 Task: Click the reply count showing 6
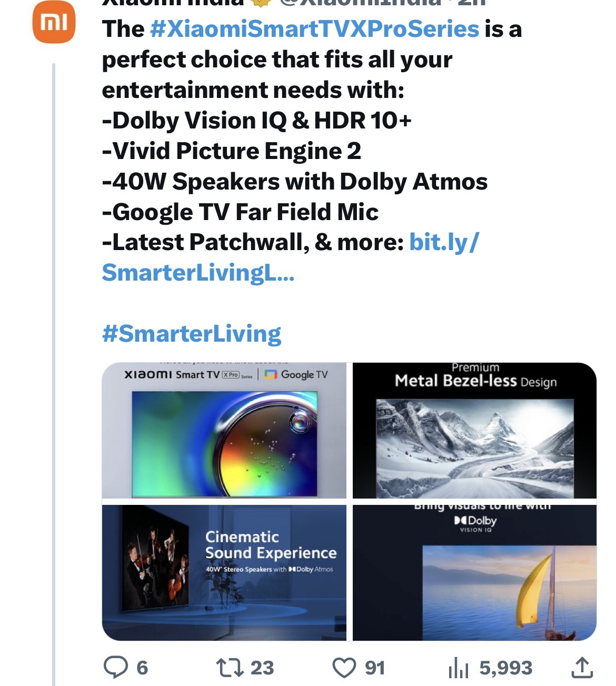[142, 668]
